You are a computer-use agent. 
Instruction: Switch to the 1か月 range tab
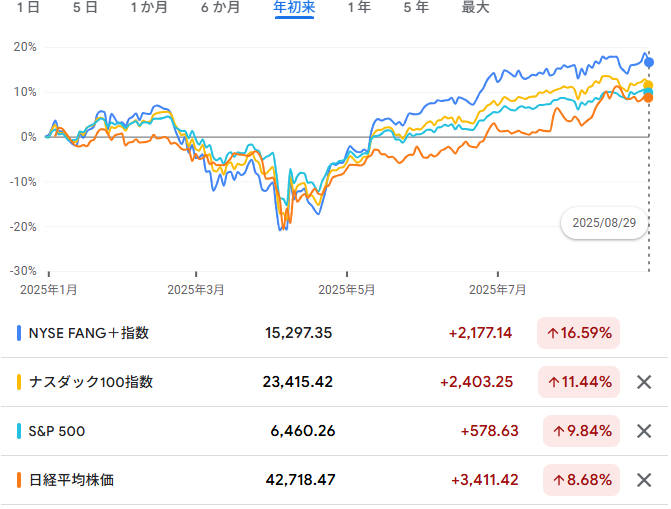point(149,7)
